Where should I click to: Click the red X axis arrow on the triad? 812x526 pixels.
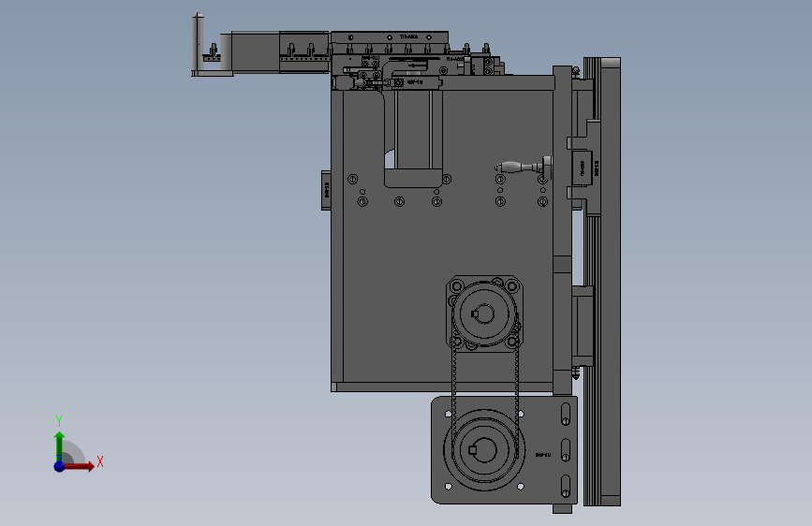[78, 466]
